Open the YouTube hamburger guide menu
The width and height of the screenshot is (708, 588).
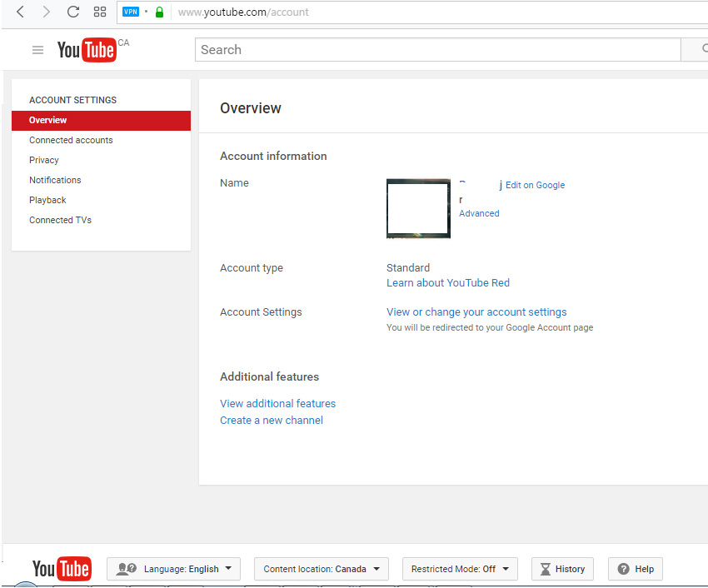(38, 50)
